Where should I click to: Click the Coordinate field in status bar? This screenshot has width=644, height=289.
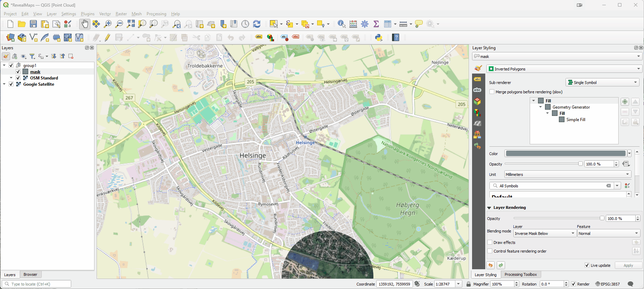click(394, 284)
